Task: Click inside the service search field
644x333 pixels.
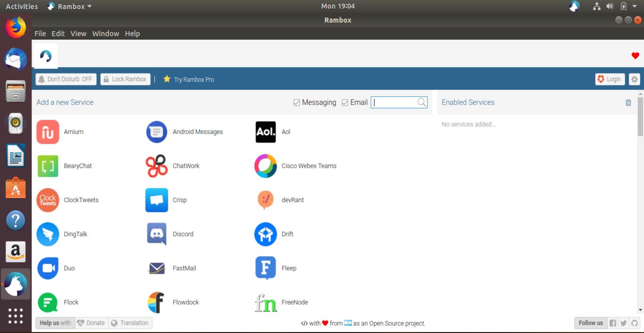Action: point(396,102)
